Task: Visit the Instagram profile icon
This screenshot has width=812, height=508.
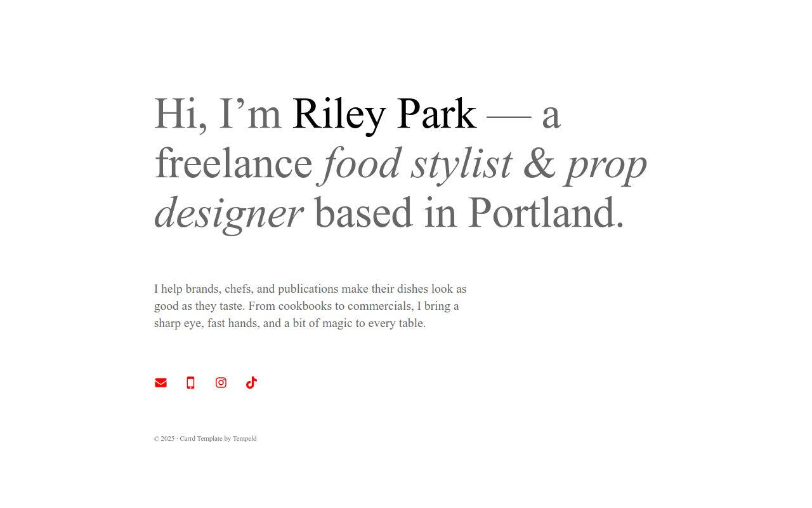Action: tap(221, 382)
